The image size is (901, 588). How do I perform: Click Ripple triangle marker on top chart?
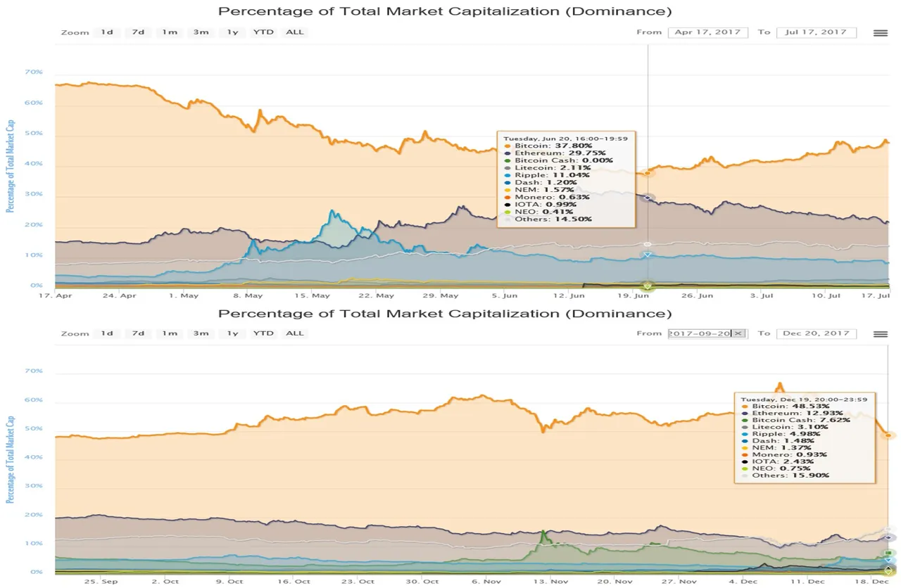tap(648, 255)
